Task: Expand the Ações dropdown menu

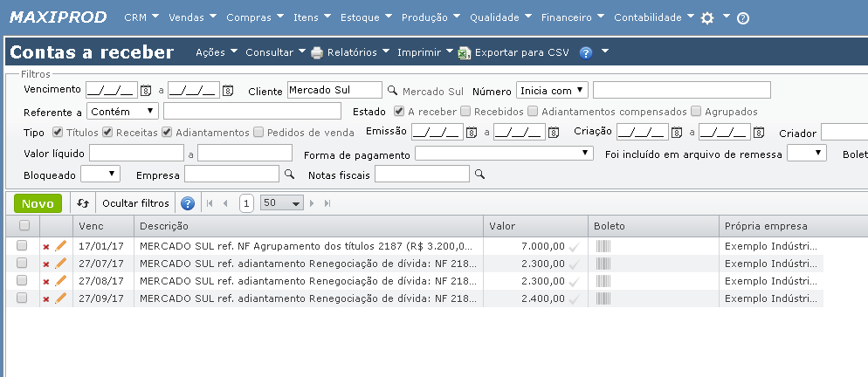Action: (x=217, y=52)
